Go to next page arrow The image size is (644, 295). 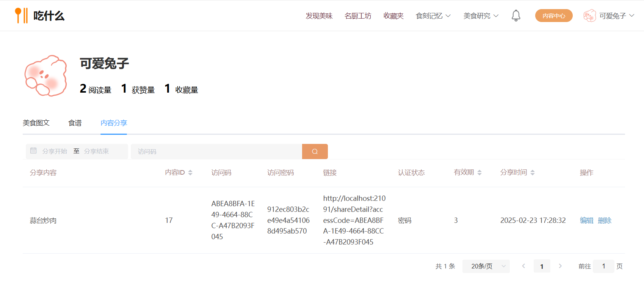coord(560,266)
